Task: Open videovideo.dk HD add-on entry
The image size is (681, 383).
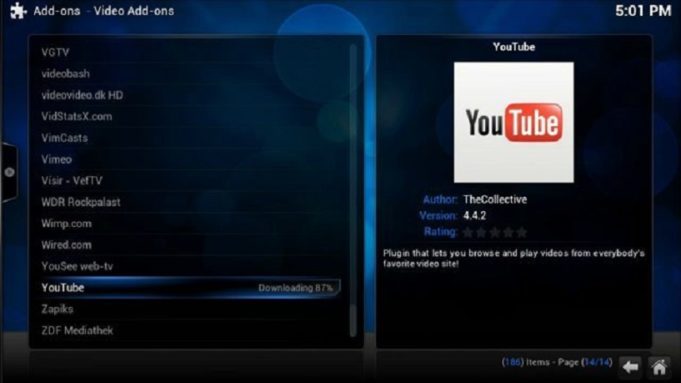Action: (x=191, y=95)
